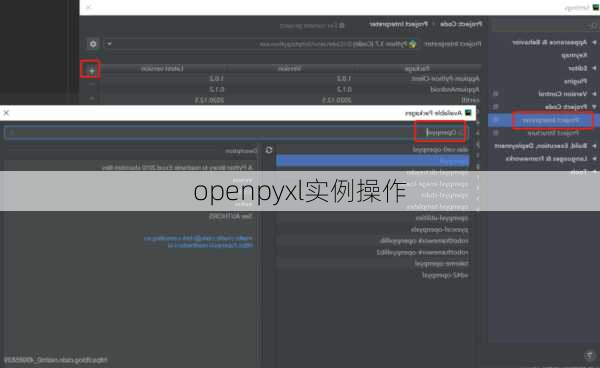Image resolution: width=600 pixels, height=368 pixels.
Task: Click project-level icon beside Project: Code
Action: pyautogui.click(x=496, y=107)
